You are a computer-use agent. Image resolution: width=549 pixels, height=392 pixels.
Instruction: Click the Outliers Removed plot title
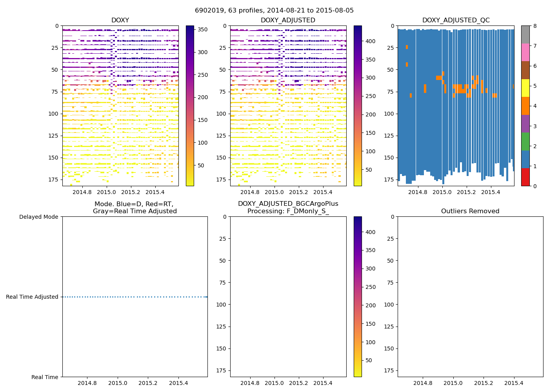pyautogui.click(x=470, y=211)
